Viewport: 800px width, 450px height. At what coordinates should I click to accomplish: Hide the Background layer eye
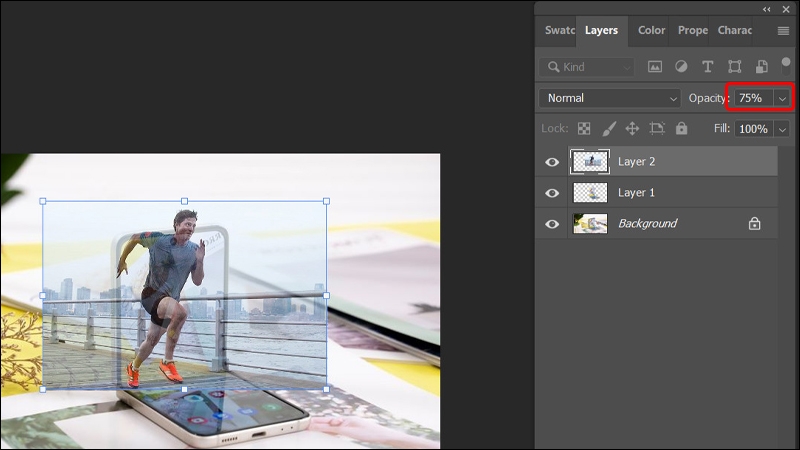point(552,224)
